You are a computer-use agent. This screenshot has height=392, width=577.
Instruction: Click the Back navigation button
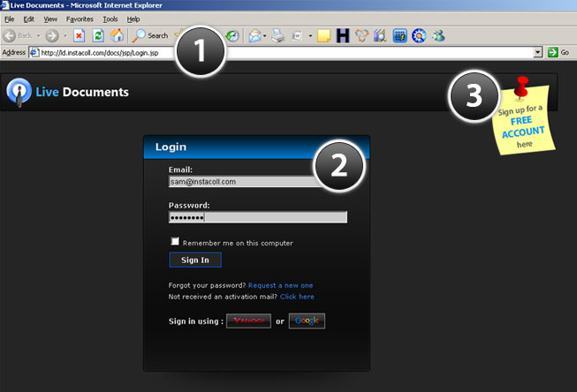point(18,35)
